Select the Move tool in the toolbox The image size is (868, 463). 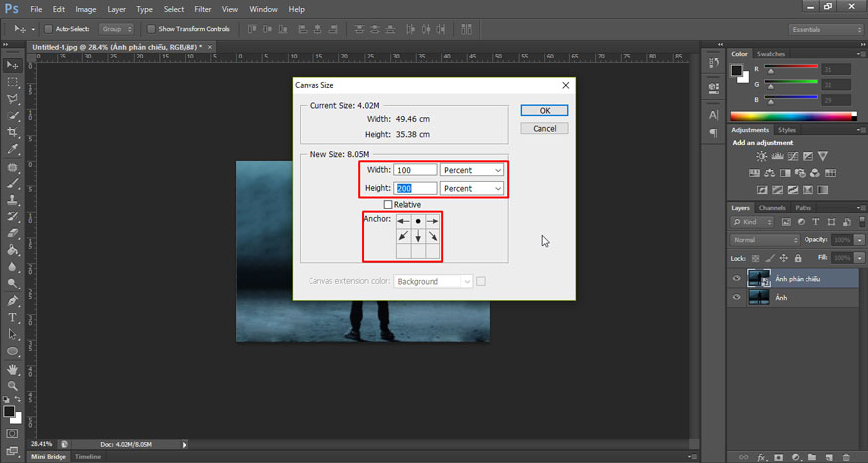coord(12,65)
